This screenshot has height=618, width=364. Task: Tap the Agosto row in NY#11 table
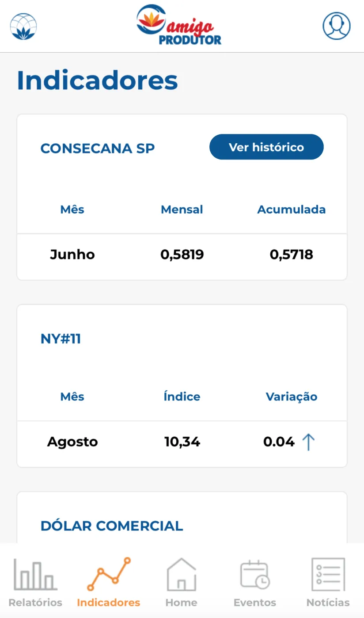point(182,442)
